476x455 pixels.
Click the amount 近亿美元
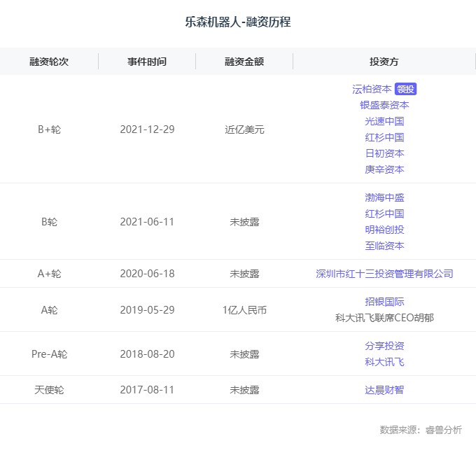(x=244, y=129)
